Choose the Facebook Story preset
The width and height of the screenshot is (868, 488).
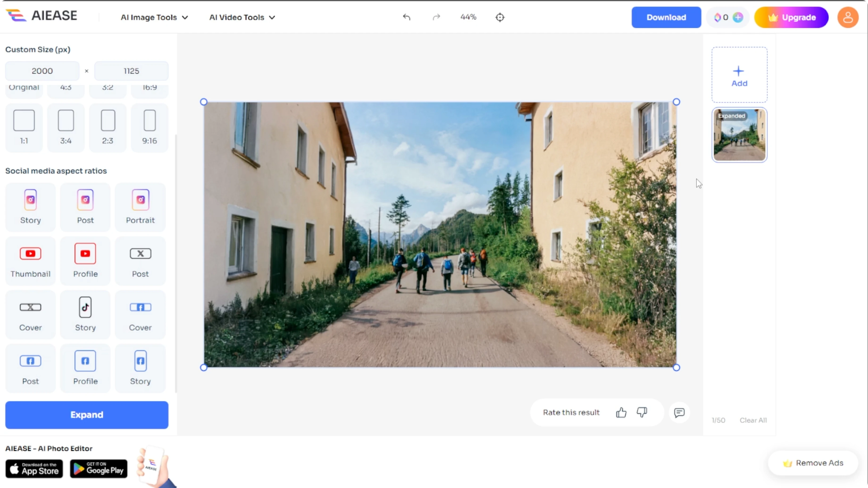(x=140, y=368)
